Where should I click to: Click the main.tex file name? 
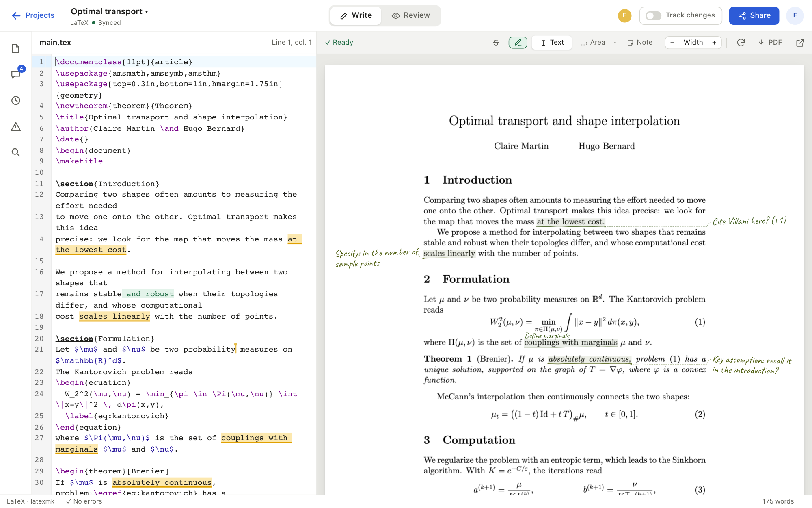(x=55, y=43)
